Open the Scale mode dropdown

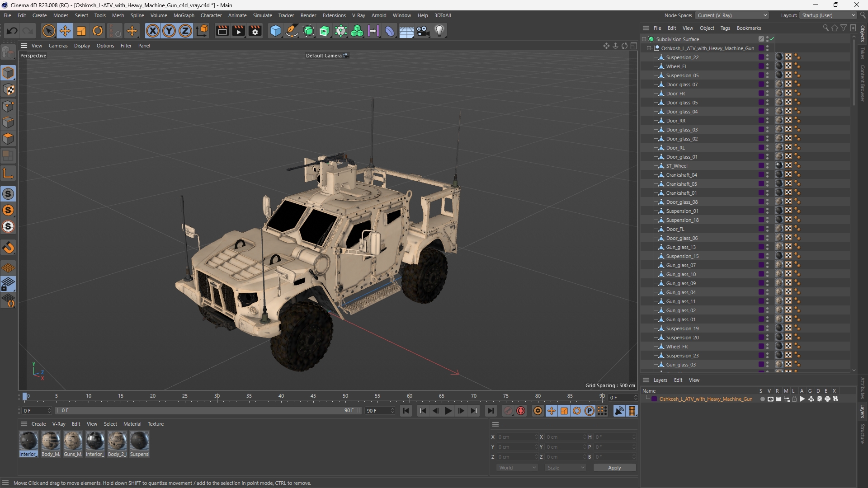pyautogui.click(x=565, y=468)
